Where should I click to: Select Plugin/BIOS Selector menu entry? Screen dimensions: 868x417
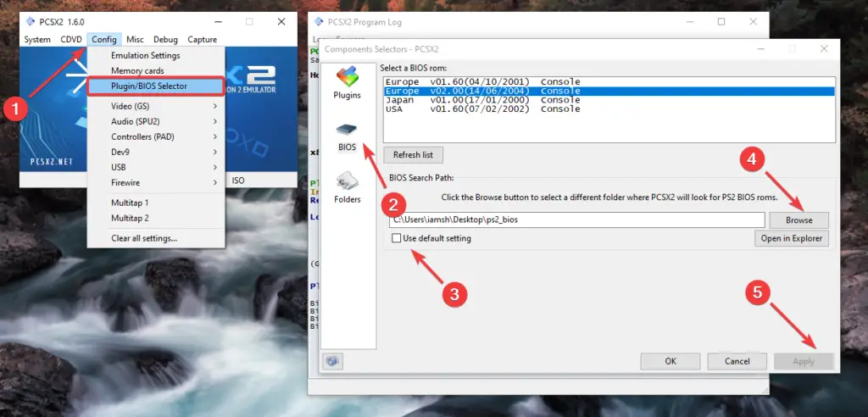[x=156, y=86]
